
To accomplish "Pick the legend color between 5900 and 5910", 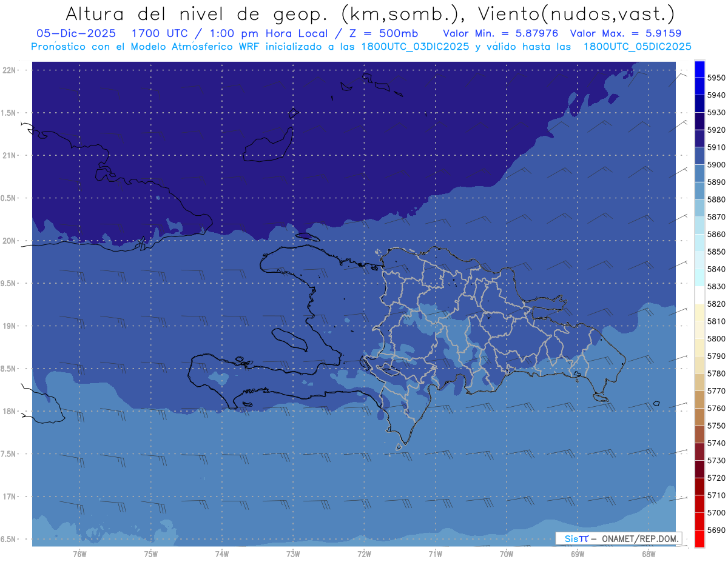I will coord(699,156).
